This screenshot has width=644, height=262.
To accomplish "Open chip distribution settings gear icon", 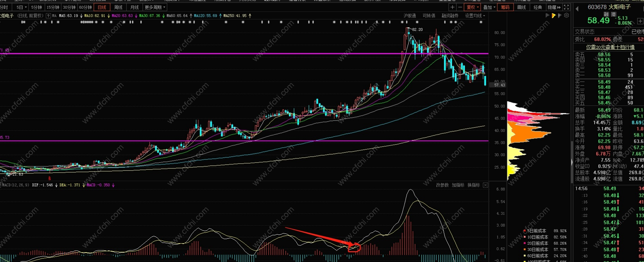I will click(566, 16).
